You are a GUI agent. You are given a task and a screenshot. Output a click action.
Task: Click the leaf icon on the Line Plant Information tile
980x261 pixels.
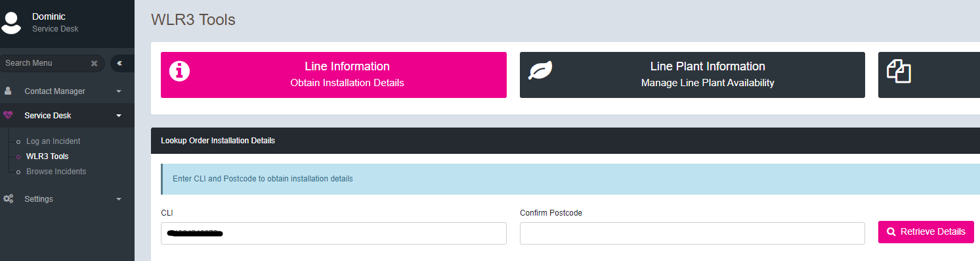coord(540,70)
